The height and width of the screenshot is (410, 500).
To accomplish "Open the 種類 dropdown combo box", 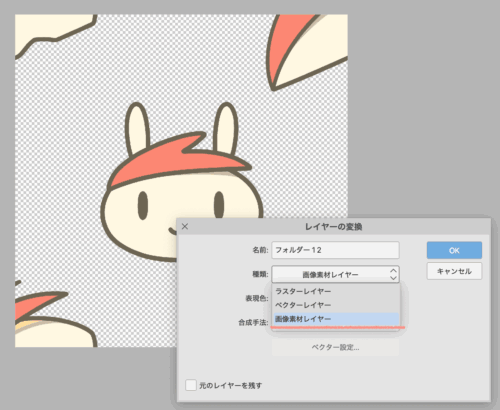I will (335, 274).
